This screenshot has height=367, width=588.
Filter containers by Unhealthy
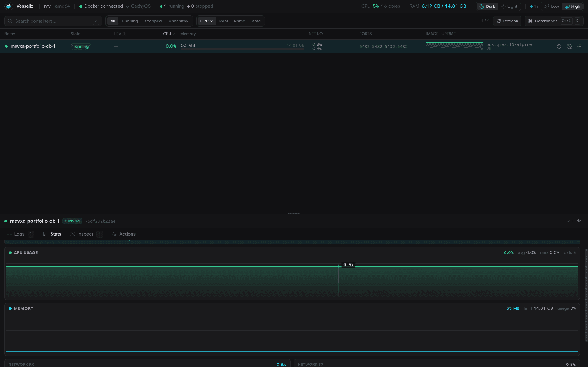pyautogui.click(x=178, y=21)
